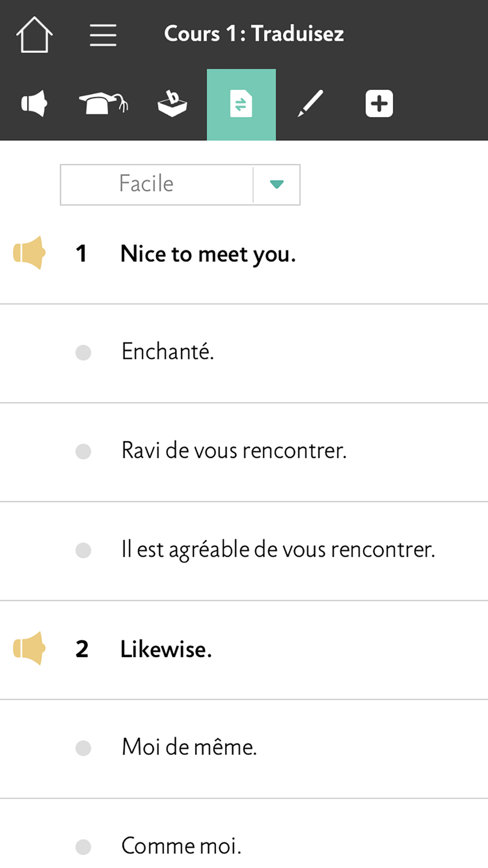Open the vocabulary box icon section

[172, 103]
